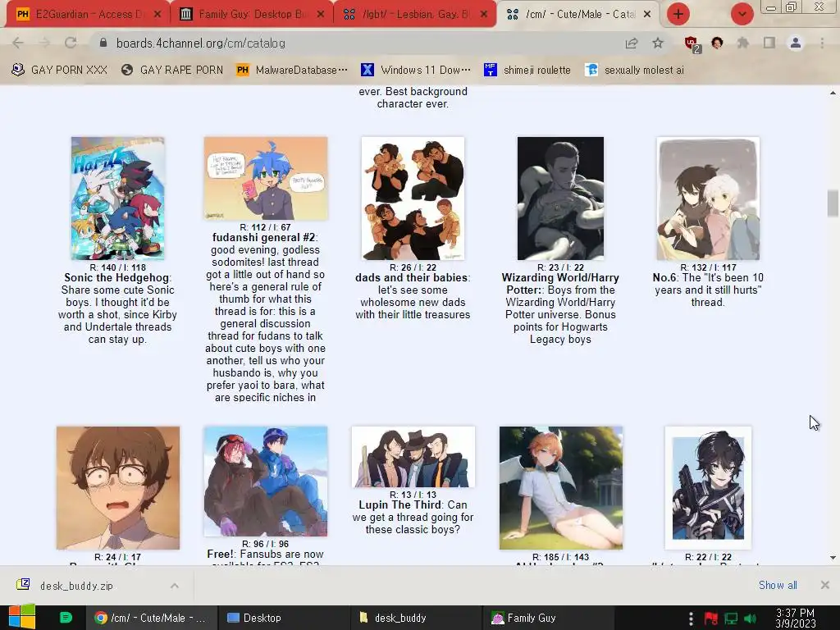Close the /lgbt/ tab
Viewport: 840px width, 630px height.
tap(484, 14)
